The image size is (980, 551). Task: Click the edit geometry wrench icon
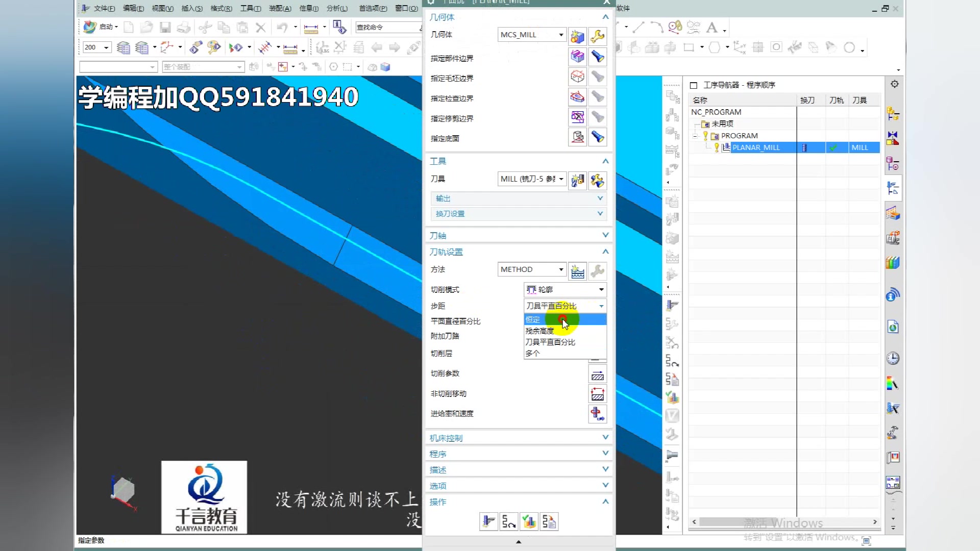tap(597, 35)
